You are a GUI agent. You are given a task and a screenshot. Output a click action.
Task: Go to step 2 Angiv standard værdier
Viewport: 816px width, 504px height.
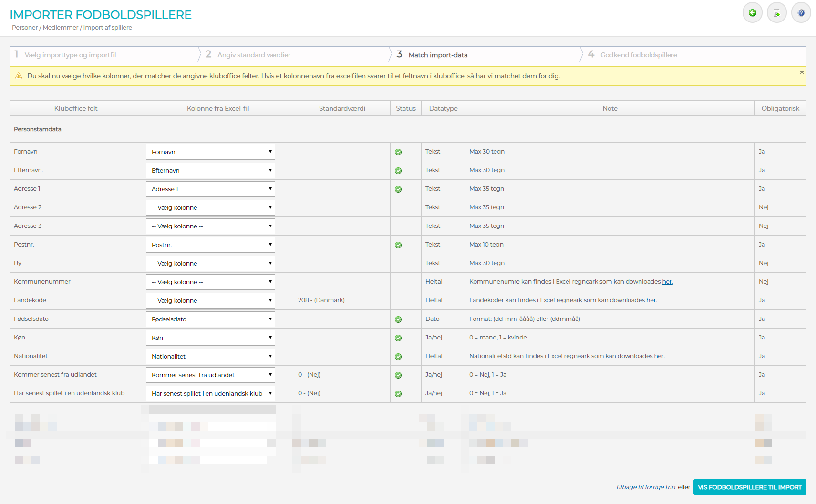pyautogui.click(x=254, y=55)
